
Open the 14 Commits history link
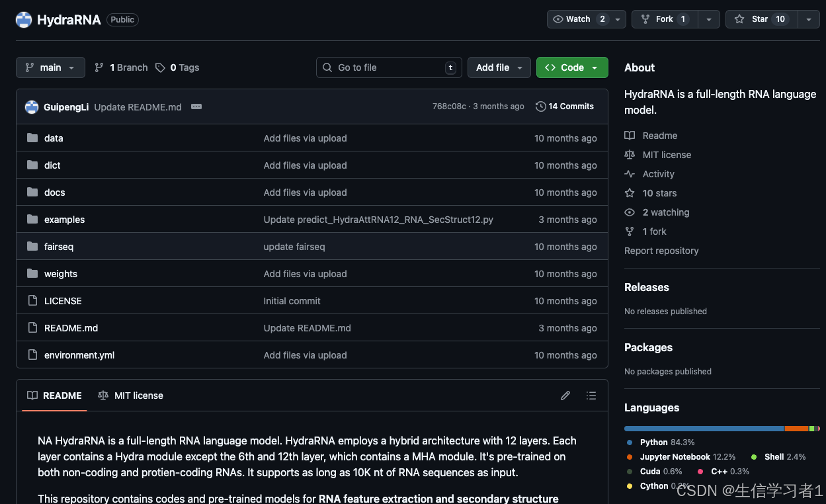565,106
